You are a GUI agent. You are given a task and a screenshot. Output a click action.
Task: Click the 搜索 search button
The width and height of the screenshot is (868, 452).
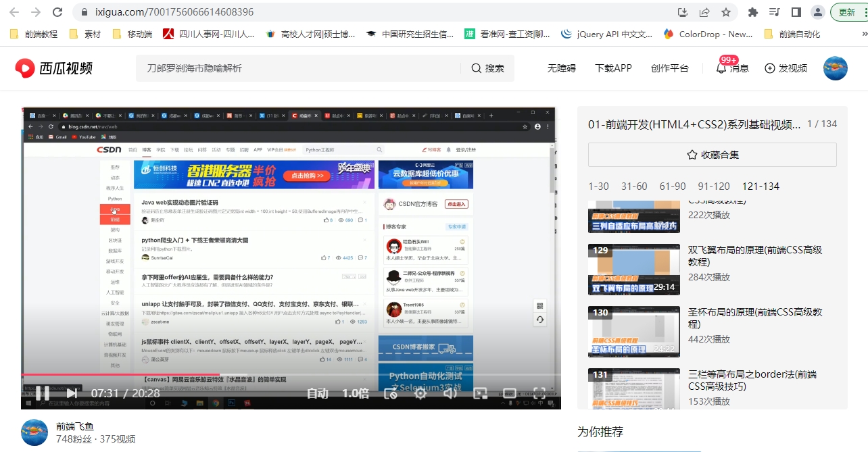(487, 68)
